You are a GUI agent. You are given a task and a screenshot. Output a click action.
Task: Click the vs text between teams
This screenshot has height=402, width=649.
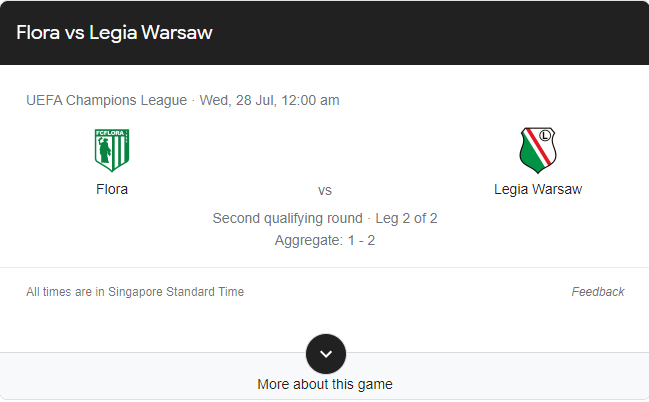pyautogui.click(x=325, y=190)
